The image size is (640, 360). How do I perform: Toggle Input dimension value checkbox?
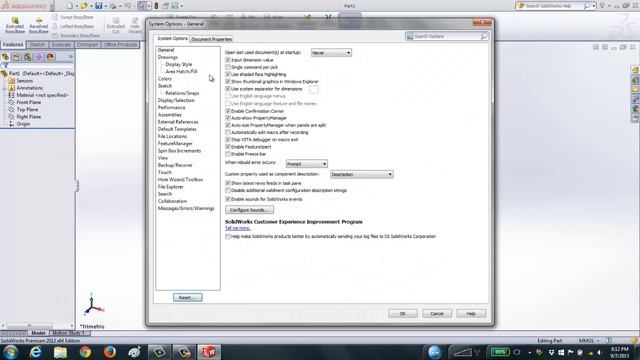[x=228, y=60]
